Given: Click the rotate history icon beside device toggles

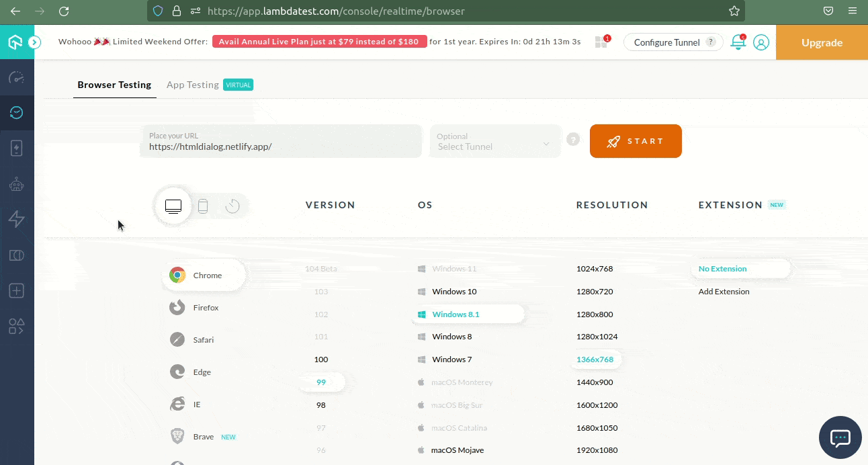Looking at the screenshot, I should (x=232, y=206).
